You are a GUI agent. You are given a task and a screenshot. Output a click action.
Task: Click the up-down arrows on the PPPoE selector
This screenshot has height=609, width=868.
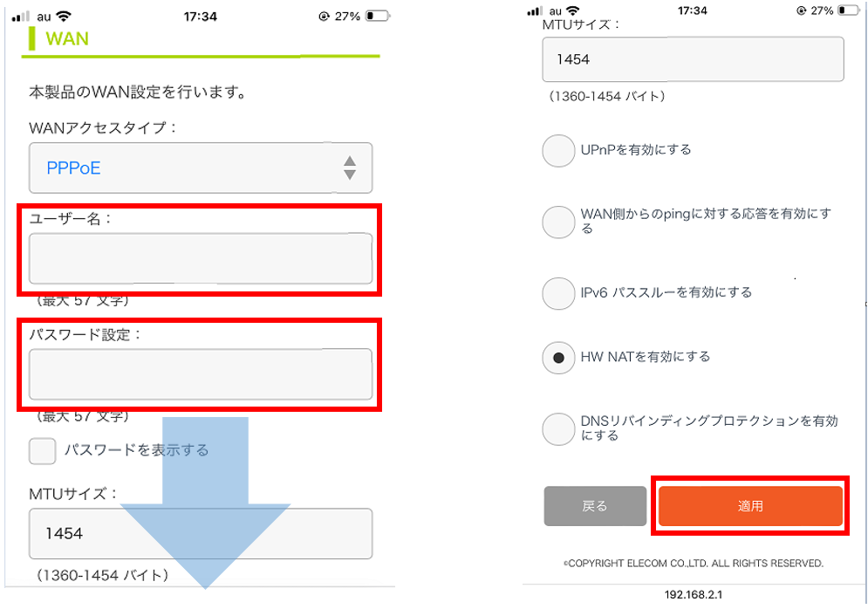click(x=349, y=168)
